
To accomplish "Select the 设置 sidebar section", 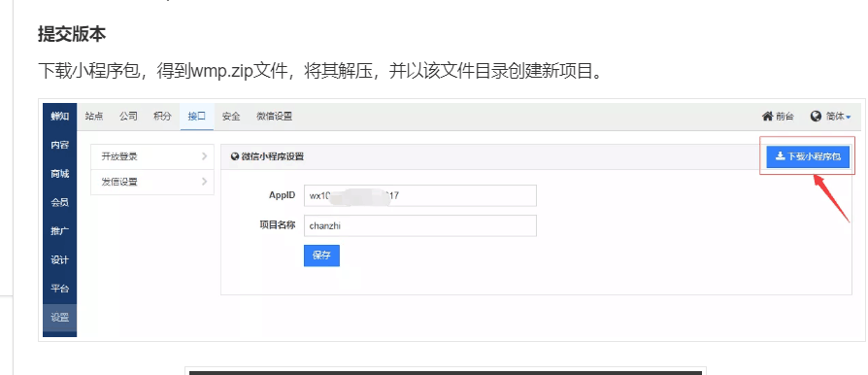I will point(60,318).
